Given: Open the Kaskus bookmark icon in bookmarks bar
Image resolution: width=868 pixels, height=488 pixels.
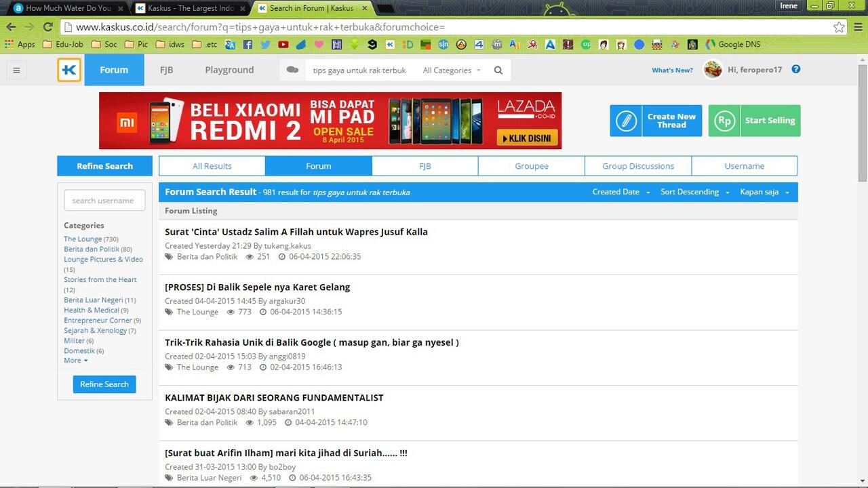Looking at the screenshot, I should tap(391, 45).
